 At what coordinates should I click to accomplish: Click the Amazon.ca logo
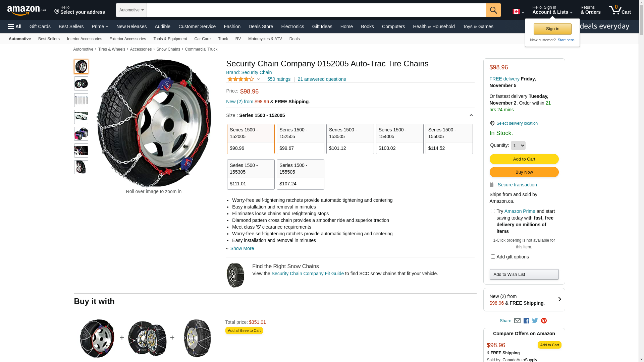click(x=26, y=10)
